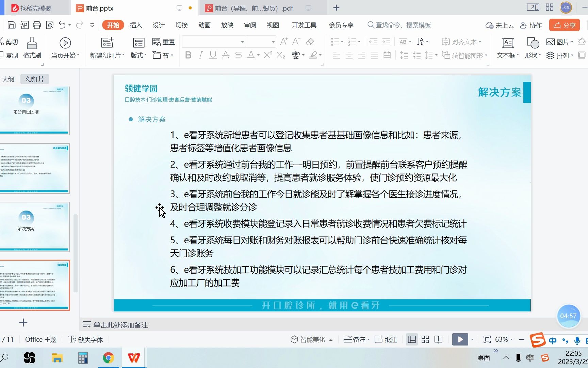Open the Review (审阅) tab

pos(250,25)
